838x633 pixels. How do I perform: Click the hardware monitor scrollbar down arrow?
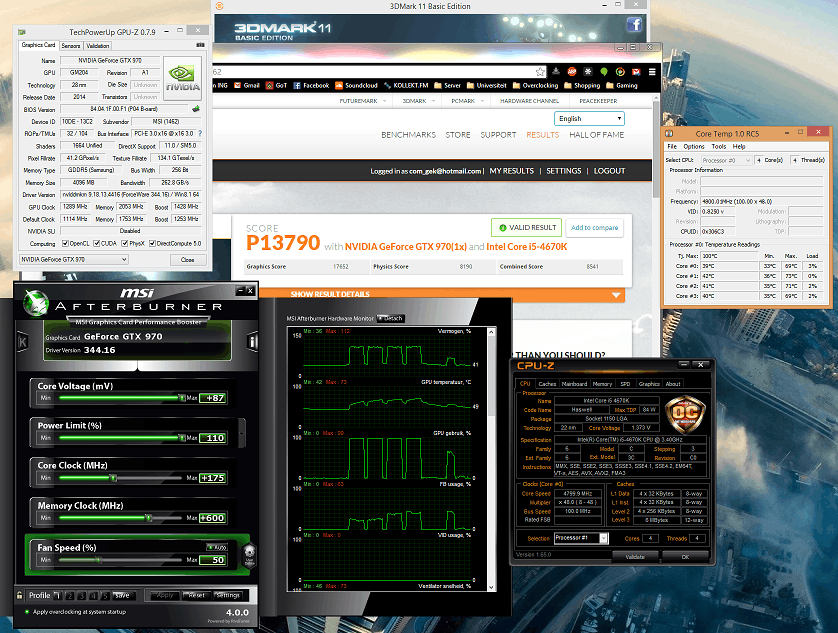491,587
